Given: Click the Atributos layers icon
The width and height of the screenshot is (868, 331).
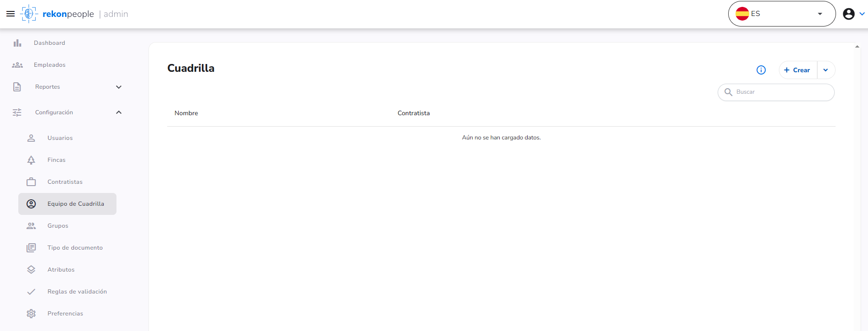Looking at the screenshot, I should pos(31,270).
